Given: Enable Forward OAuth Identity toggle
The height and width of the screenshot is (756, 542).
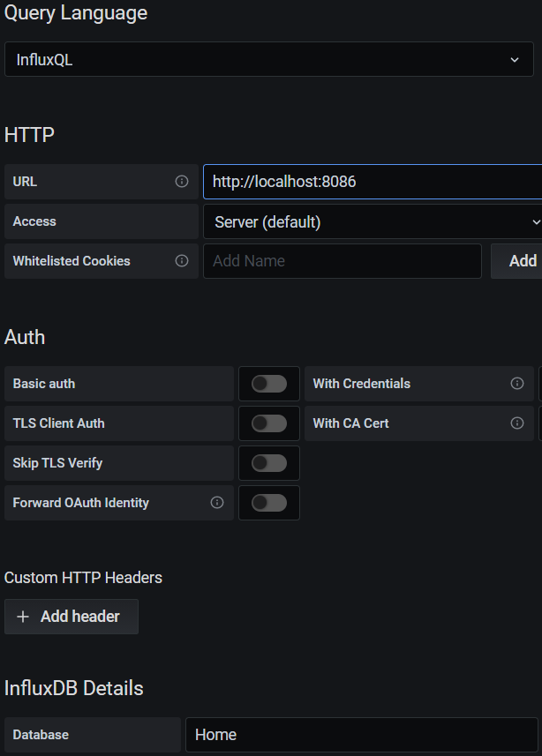Looking at the screenshot, I should coord(269,503).
